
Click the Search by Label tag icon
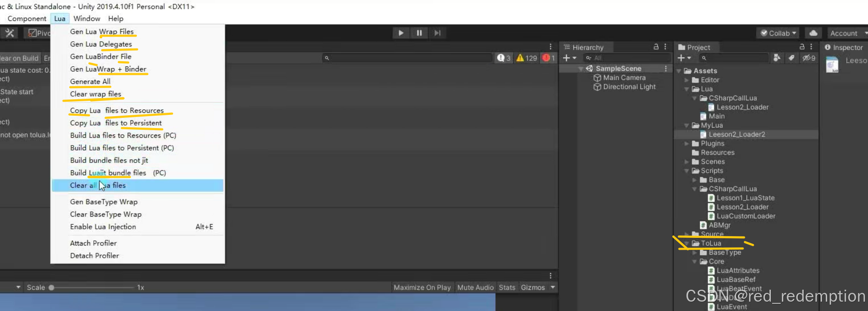(x=791, y=58)
